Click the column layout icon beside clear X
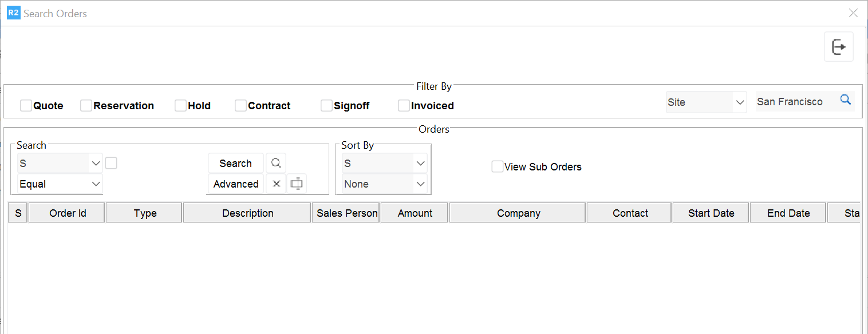The width and height of the screenshot is (868, 334). point(297,184)
